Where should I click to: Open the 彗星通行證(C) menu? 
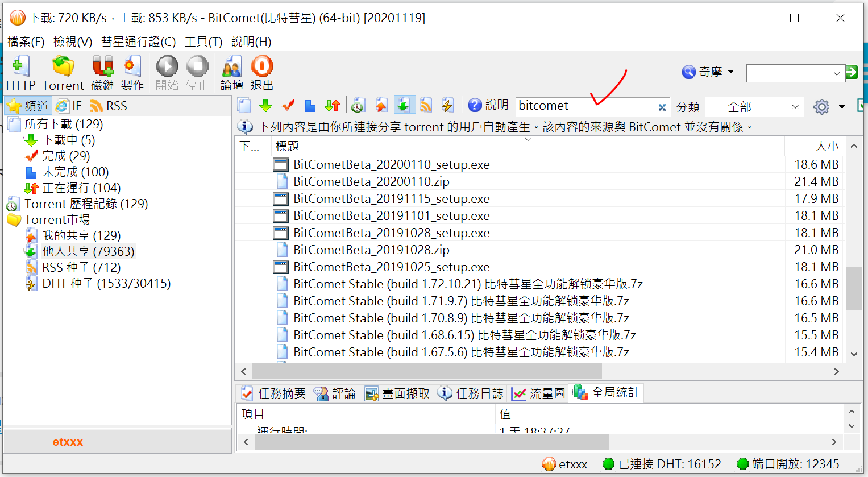coord(138,42)
